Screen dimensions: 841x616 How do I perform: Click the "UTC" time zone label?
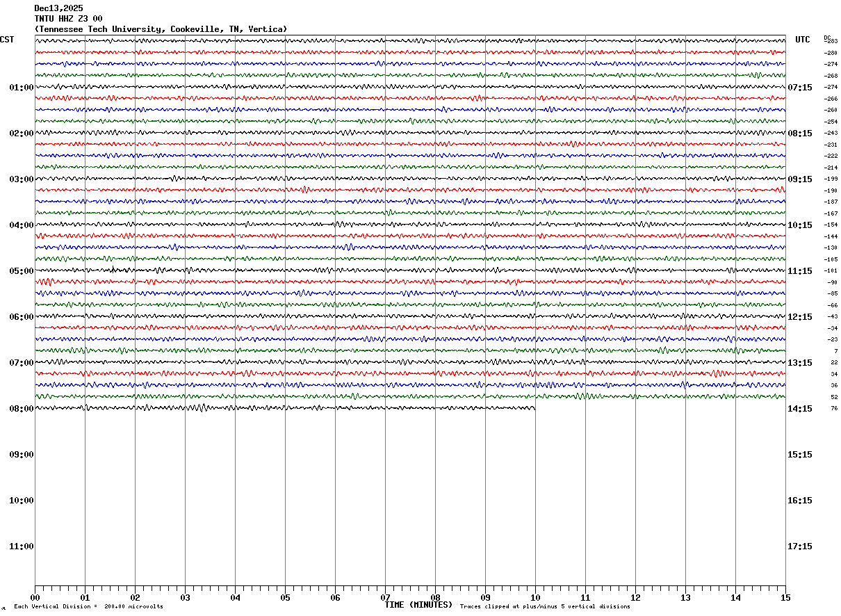[803, 40]
